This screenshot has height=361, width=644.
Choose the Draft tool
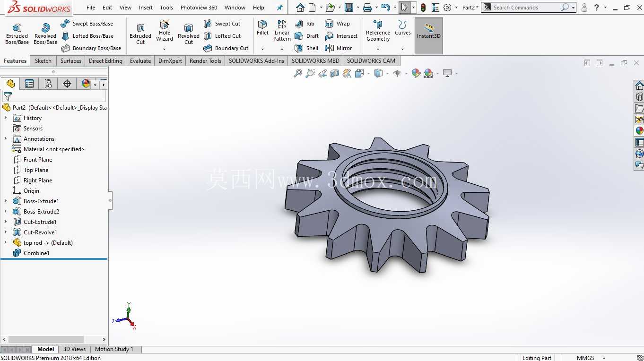pyautogui.click(x=306, y=36)
